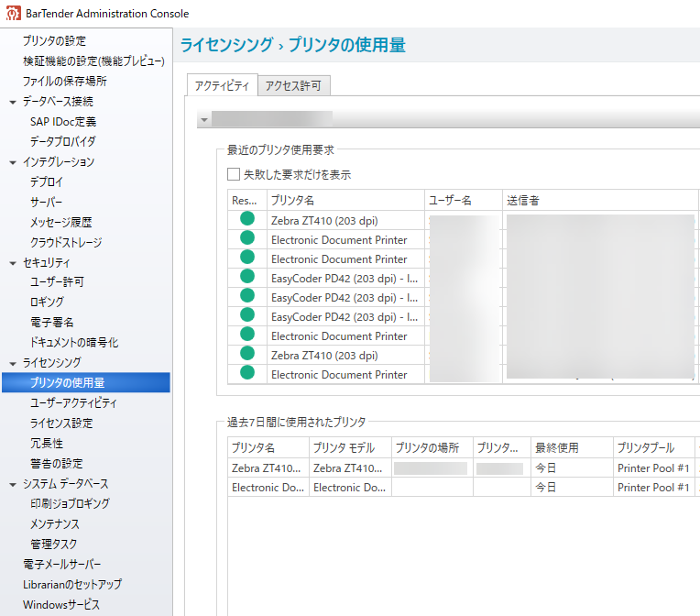Select first EasyCoder PD42 (203 dpi) row
The width and height of the screenshot is (700, 616).
point(463,279)
